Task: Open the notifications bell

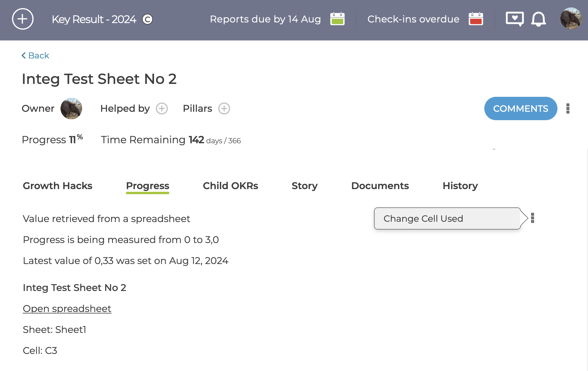Action: click(539, 19)
